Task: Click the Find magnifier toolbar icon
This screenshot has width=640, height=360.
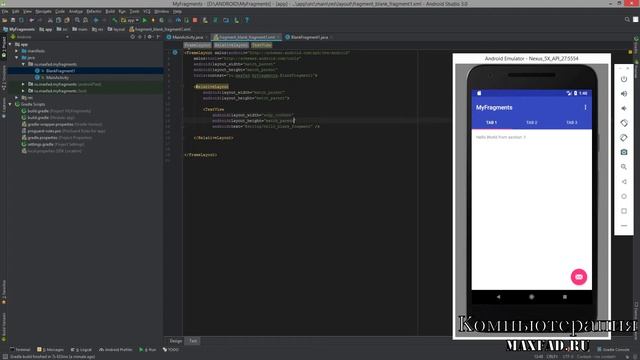Action: click(x=77, y=20)
